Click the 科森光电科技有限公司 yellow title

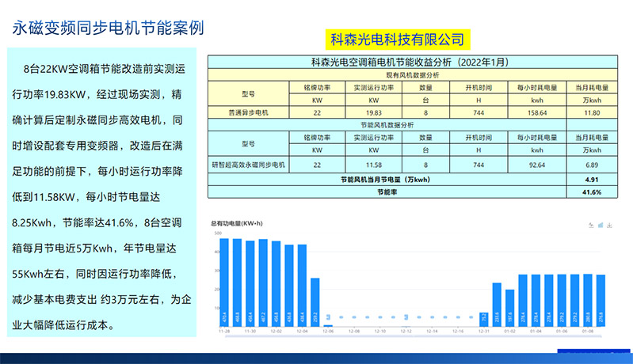pyautogui.click(x=397, y=40)
